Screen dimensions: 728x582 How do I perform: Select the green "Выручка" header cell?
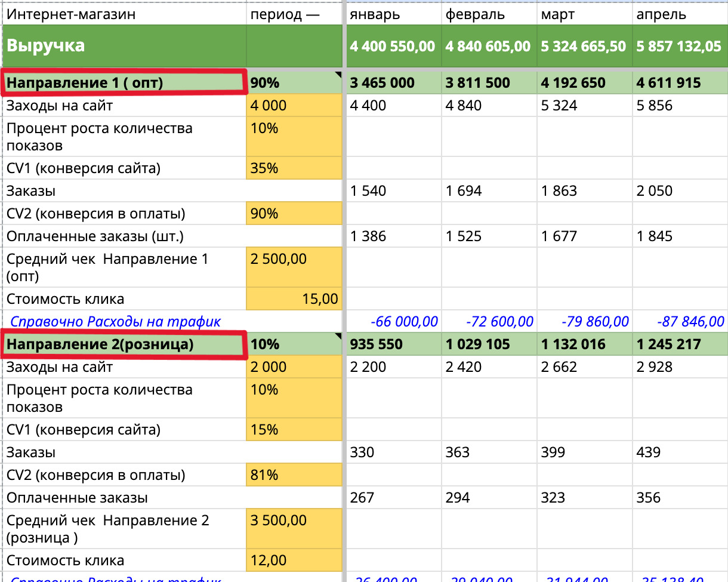124,46
